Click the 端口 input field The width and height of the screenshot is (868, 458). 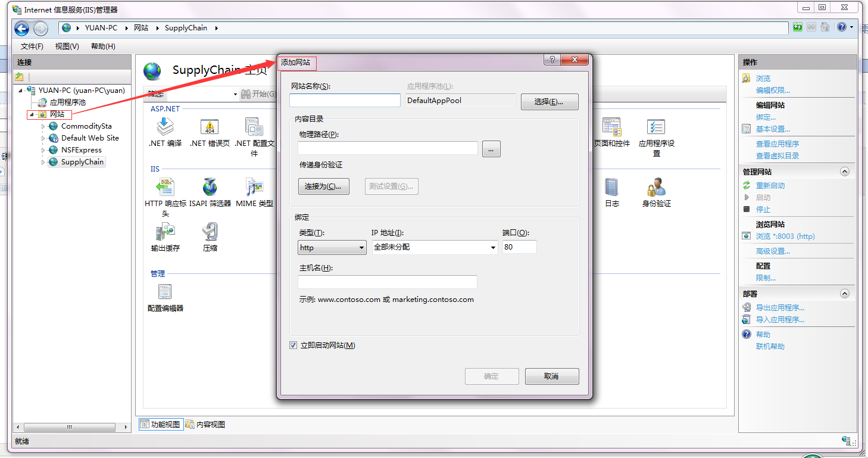point(519,247)
